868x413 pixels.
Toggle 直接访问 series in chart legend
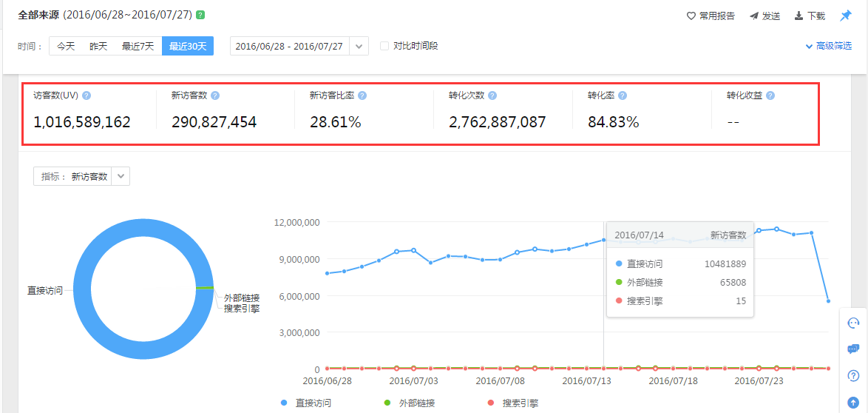coord(306,403)
